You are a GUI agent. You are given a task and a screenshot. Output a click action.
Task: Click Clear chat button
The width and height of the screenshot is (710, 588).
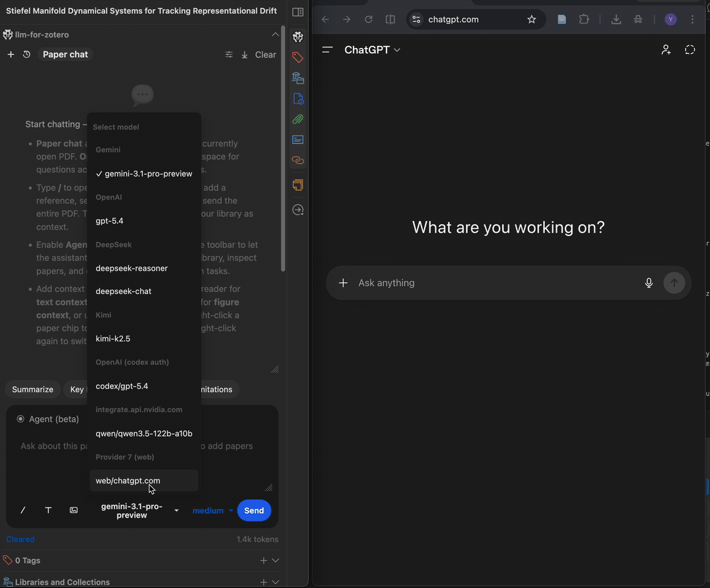[266, 55]
